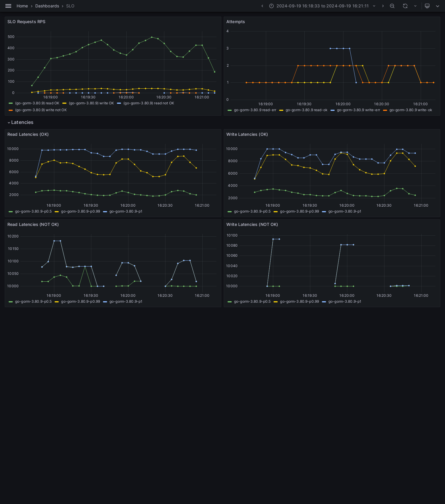Image resolution: width=445 pixels, height=504 pixels.
Task: Select p0.99 legend in Write Latencies (OK)
Action: pyautogui.click(x=299, y=211)
